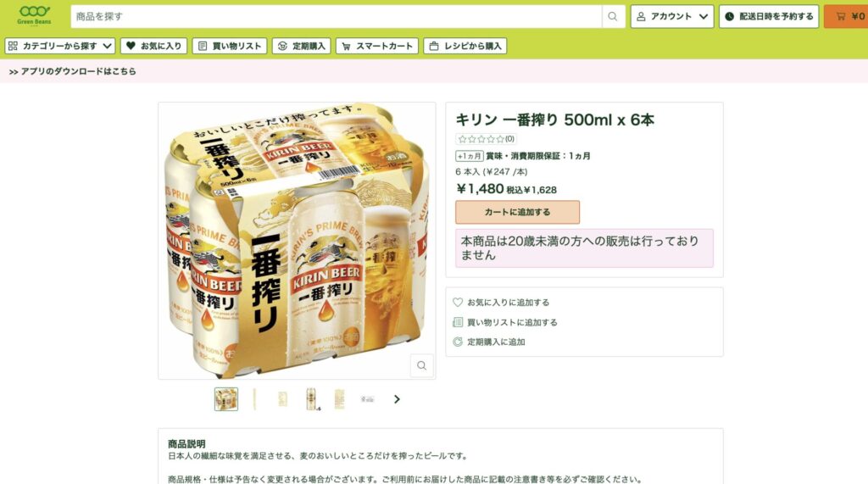Click the recurring purchase 定期購入に追加 icon
Image resolution: width=868 pixels, height=484 pixels.
(x=458, y=342)
